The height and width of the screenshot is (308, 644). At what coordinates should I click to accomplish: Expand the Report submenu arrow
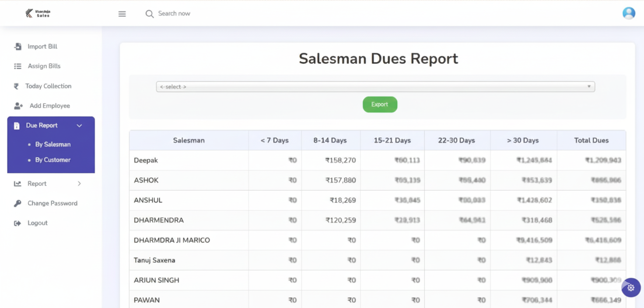pos(79,184)
